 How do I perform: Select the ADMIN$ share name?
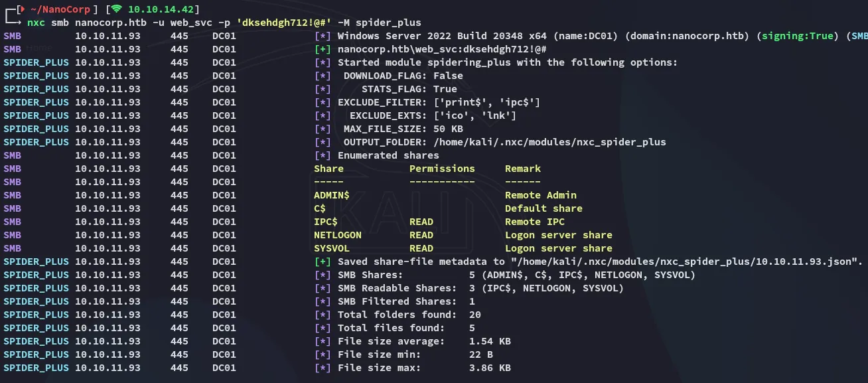331,195
